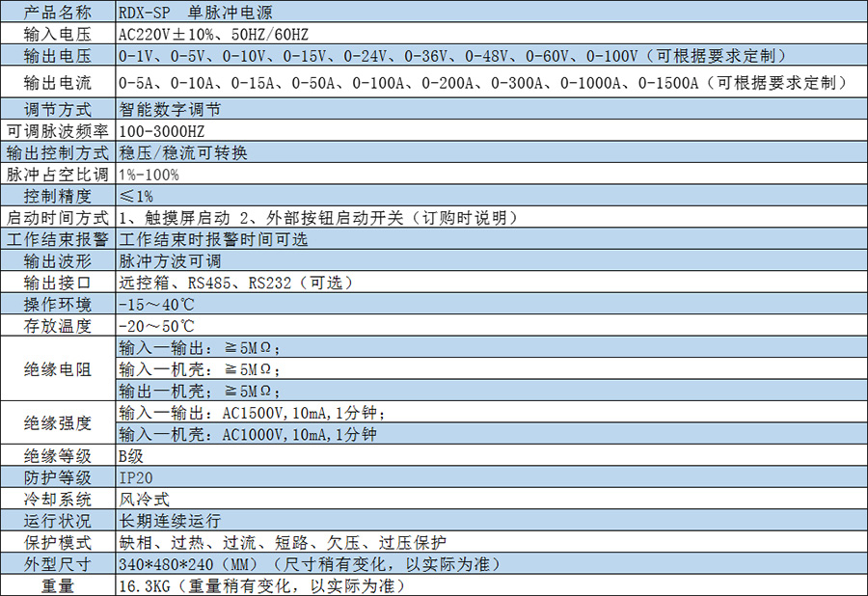
Task: Click the 操作环境 label
Action: [58, 305]
